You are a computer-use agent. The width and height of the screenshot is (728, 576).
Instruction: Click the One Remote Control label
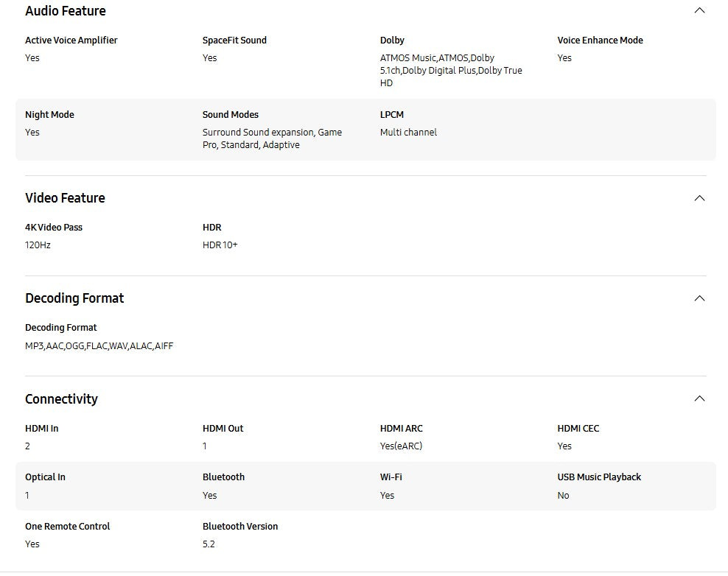point(67,526)
